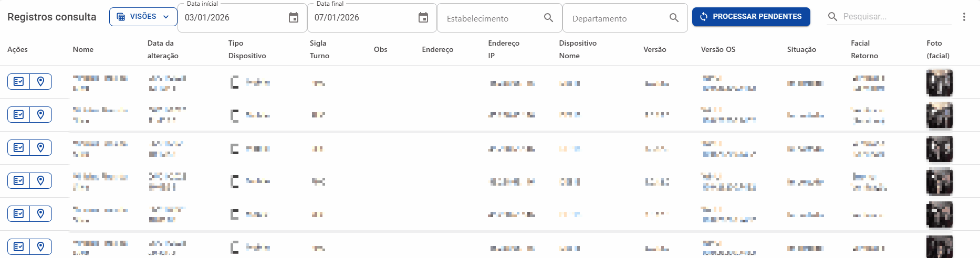Expand the VISÕES dropdown
Image resolution: width=980 pixels, height=258 pixels.
click(x=143, y=17)
